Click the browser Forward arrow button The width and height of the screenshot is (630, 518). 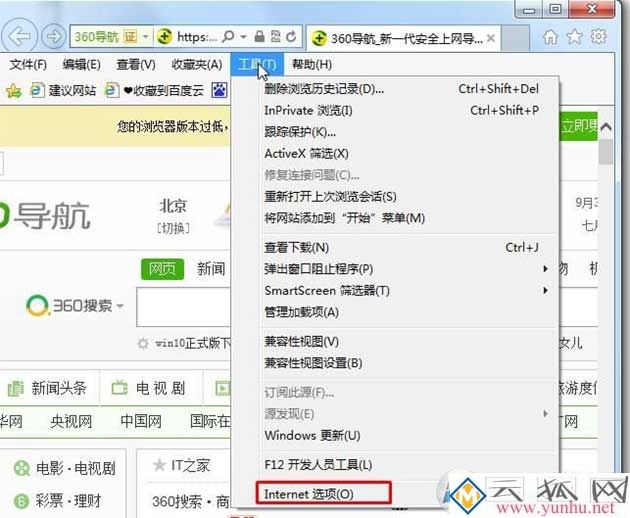pyautogui.click(x=53, y=37)
